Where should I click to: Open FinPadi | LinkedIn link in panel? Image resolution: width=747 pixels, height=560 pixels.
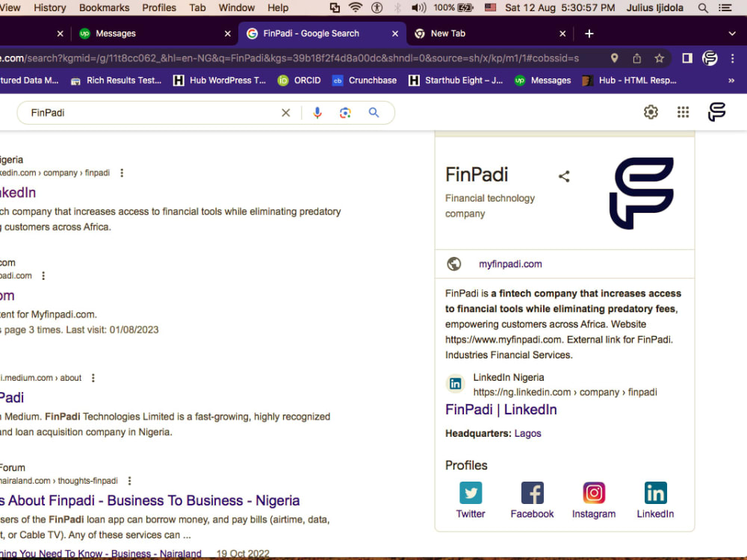[500, 409]
